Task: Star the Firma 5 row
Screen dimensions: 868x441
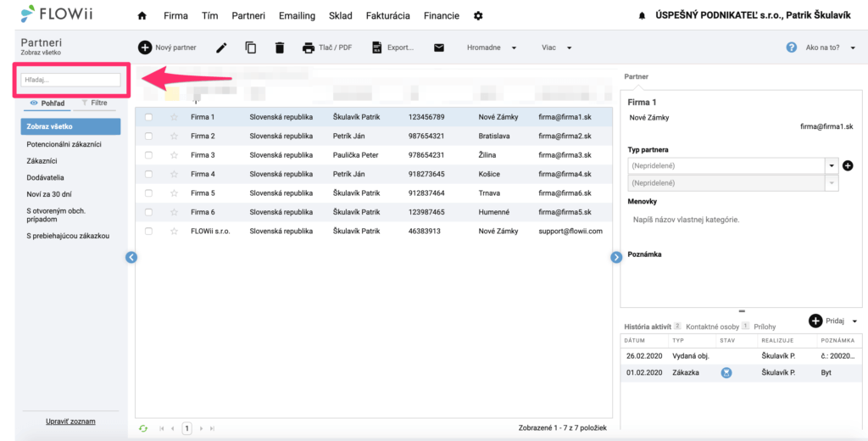Action: [x=175, y=193]
